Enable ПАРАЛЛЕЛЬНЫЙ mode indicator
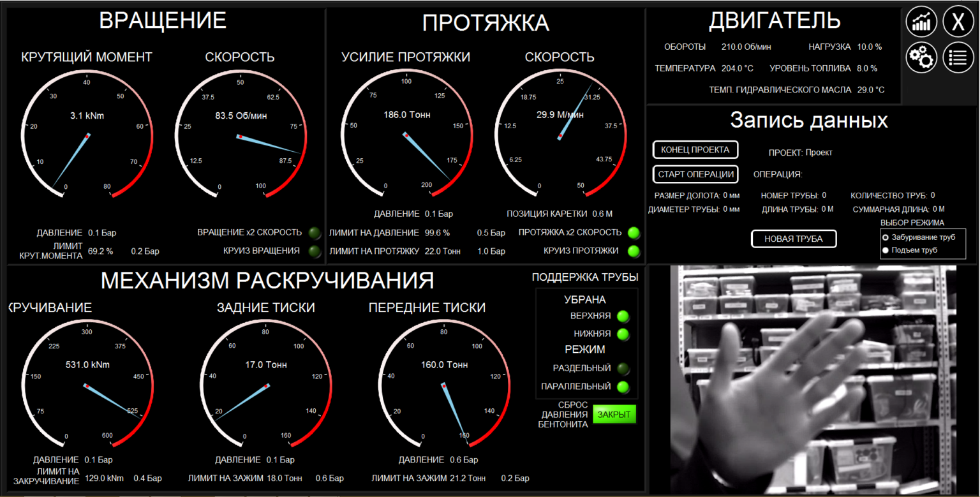The image size is (980, 497). pyautogui.click(x=623, y=387)
